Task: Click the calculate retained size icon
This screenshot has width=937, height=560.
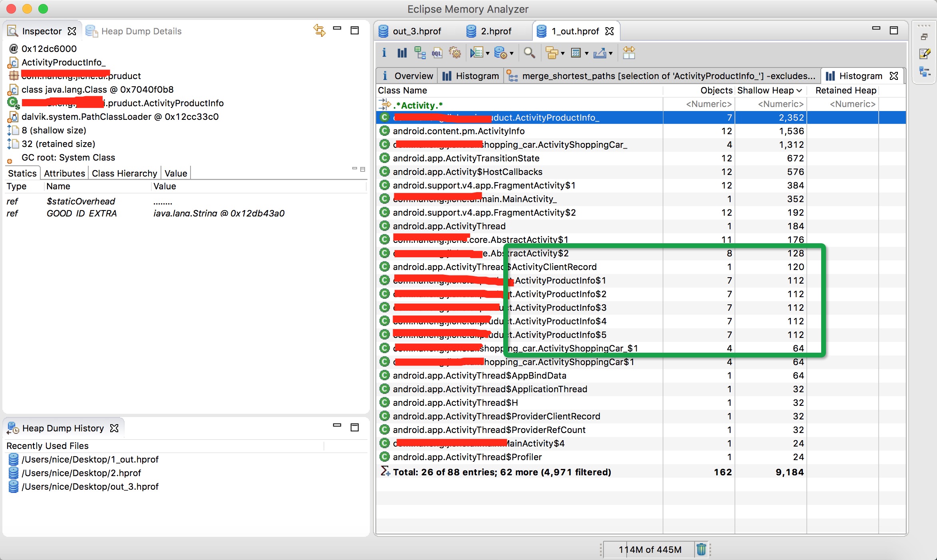Action: [576, 53]
